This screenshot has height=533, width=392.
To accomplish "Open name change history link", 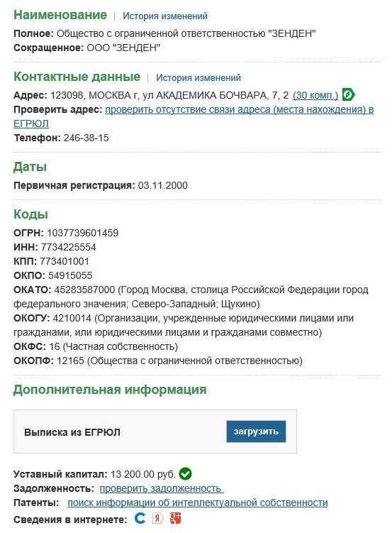I will (165, 16).
